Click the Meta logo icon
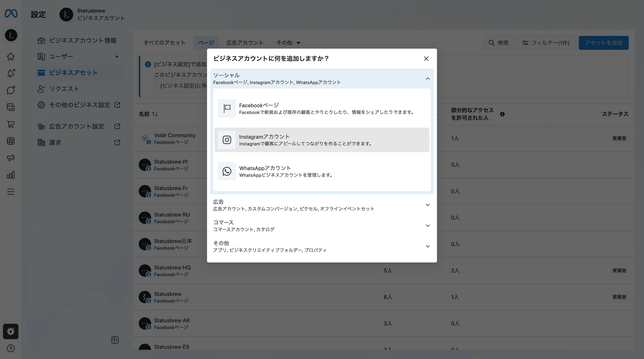 (11, 14)
